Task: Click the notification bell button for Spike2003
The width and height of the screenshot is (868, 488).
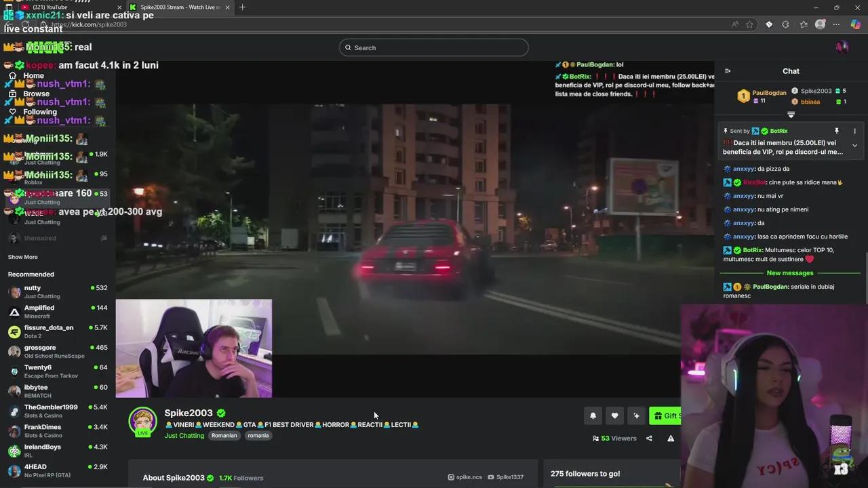Action: click(593, 416)
